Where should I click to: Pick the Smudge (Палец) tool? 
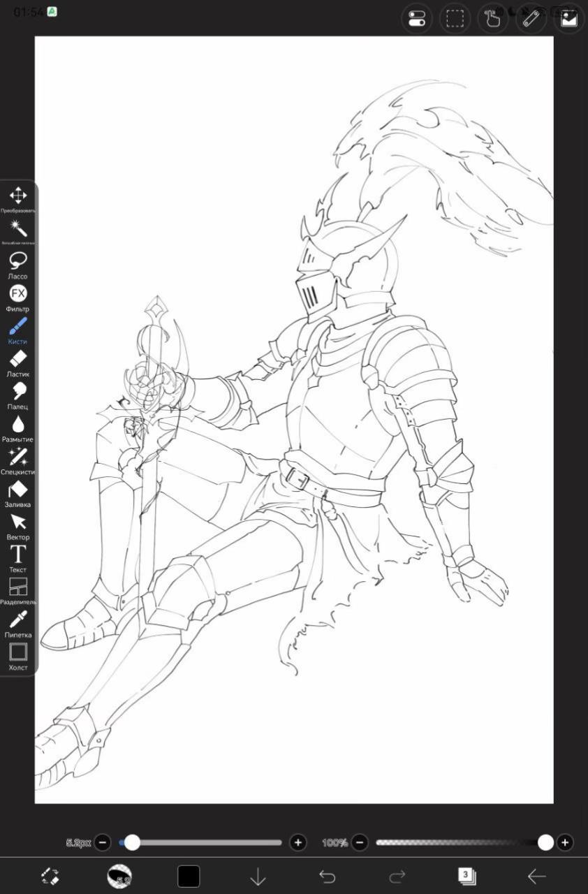pyautogui.click(x=18, y=395)
